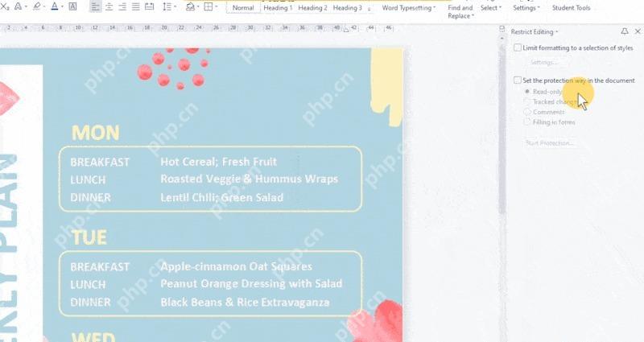Open the line spacing dropdown
The height and width of the screenshot is (342, 644).
click(175, 7)
